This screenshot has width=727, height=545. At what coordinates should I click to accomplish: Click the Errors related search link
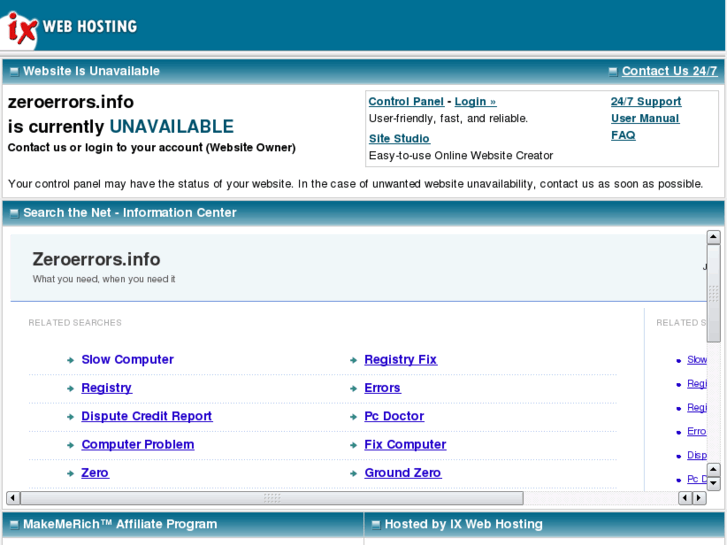(382, 388)
